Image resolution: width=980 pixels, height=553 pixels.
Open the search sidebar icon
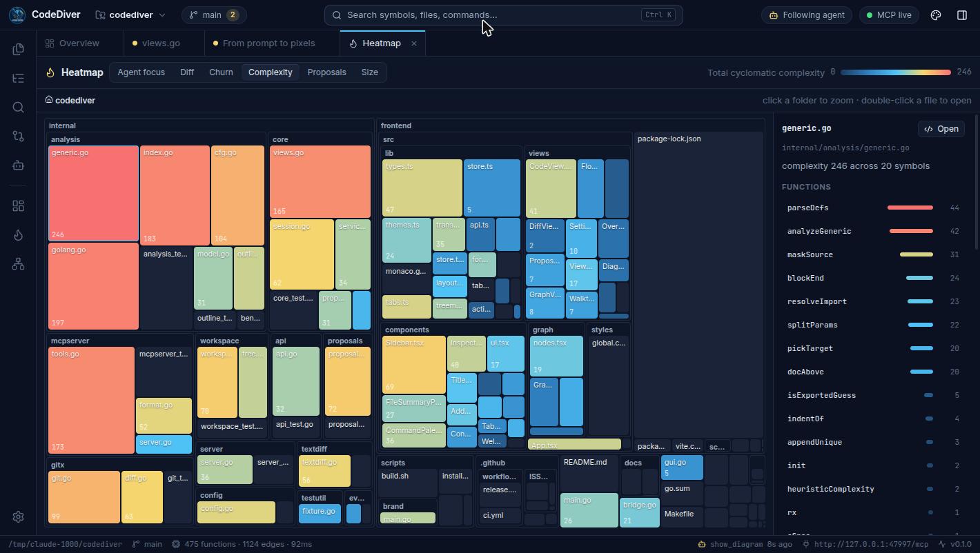[x=19, y=107]
